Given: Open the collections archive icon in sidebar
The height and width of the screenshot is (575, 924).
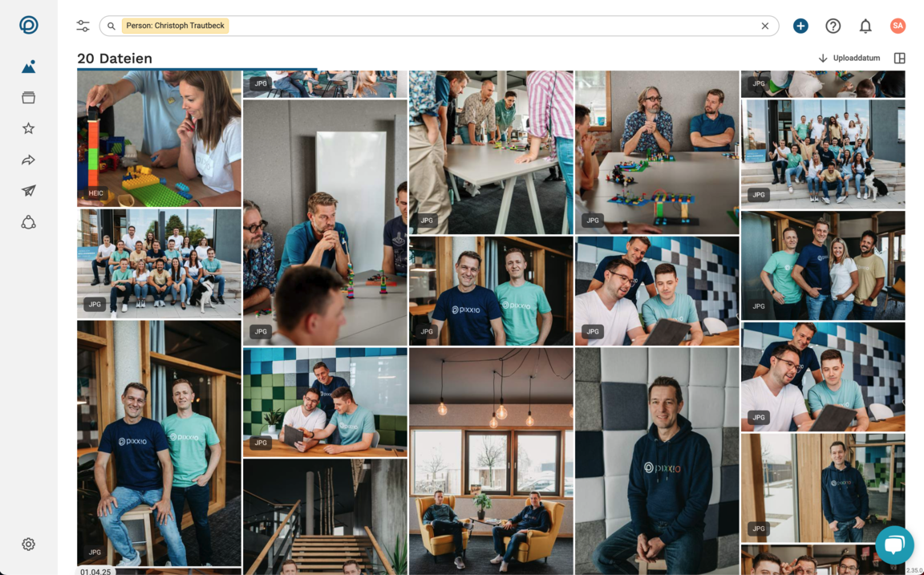Looking at the screenshot, I should [28, 98].
